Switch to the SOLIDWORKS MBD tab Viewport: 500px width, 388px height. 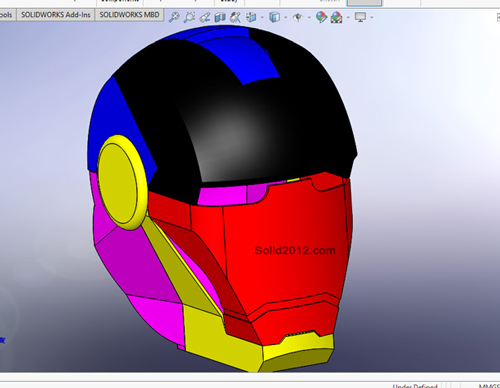tap(129, 15)
